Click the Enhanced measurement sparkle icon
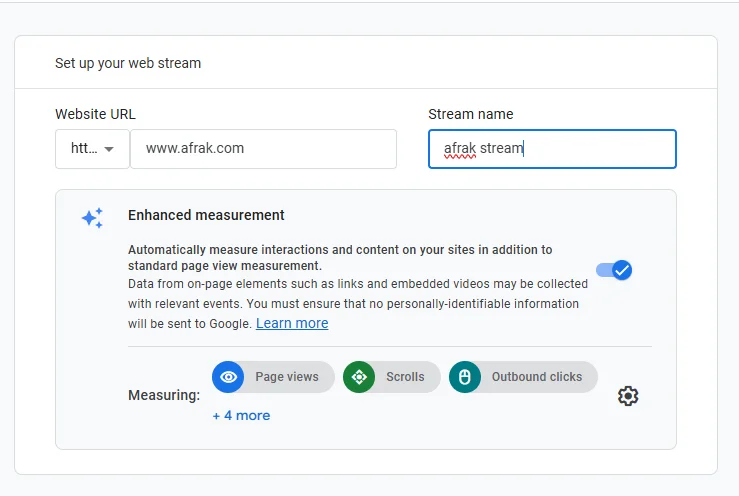This screenshot has height=496, width=739. 92,218
